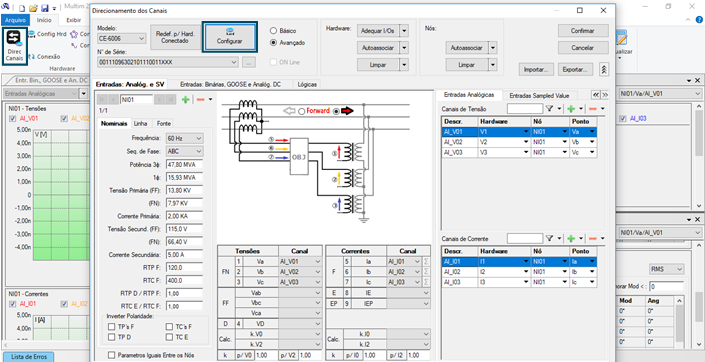Switch to Entradas Sampled Value tab
Viewport: 705px width, 362px height.
(x=539, y=95)
